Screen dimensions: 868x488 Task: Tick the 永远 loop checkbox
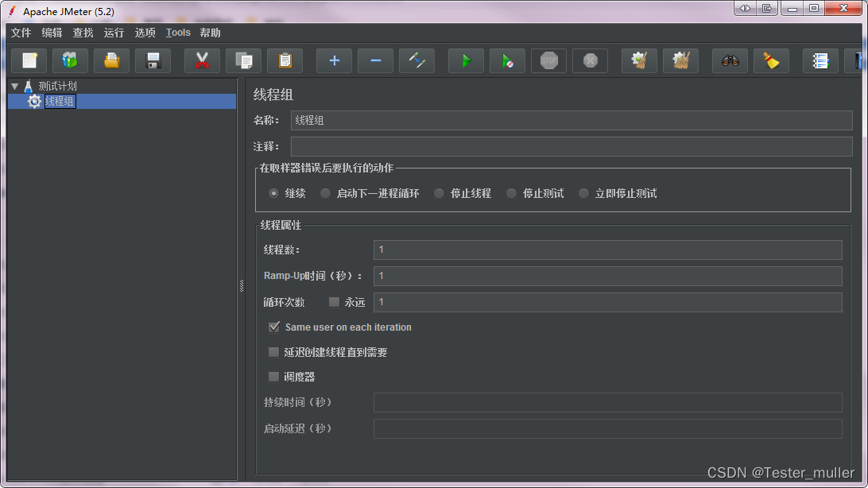(x=334, y=302)
